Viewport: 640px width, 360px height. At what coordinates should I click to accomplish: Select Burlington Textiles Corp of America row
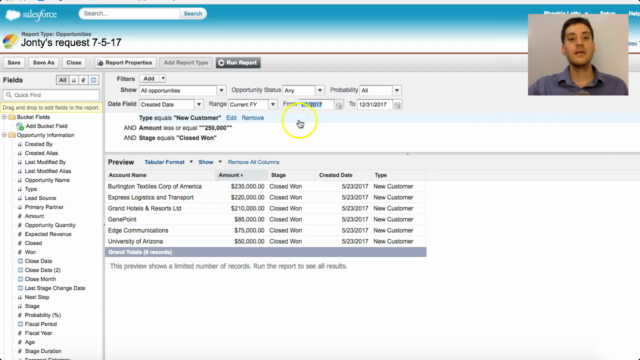pyautogui.click(x=265, y=187)
